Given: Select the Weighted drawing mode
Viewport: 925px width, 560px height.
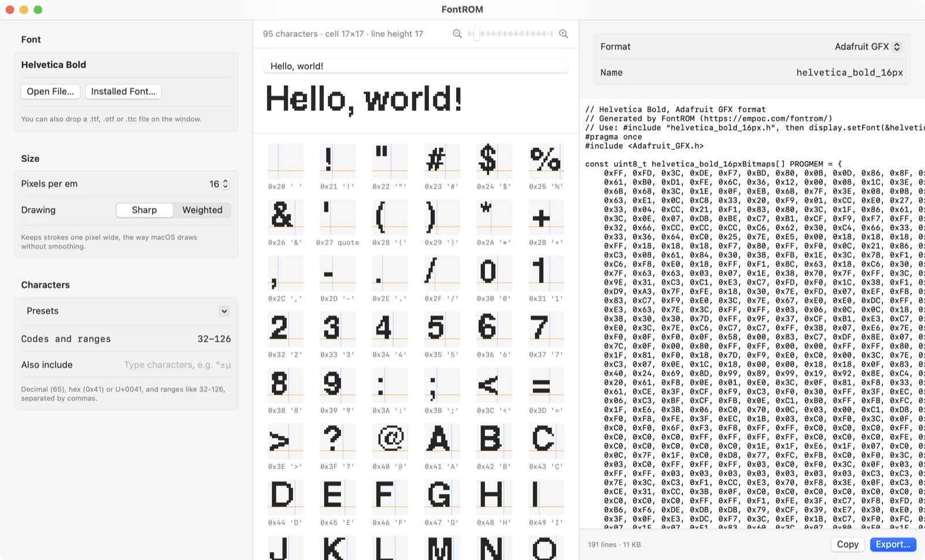Looking at the screenshot, I should point(202,210).
